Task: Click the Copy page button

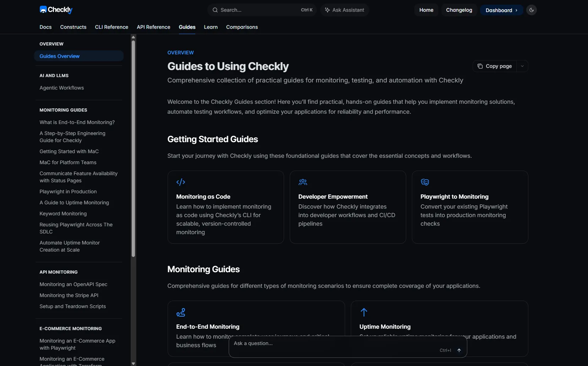Action: tap(495, 66)
